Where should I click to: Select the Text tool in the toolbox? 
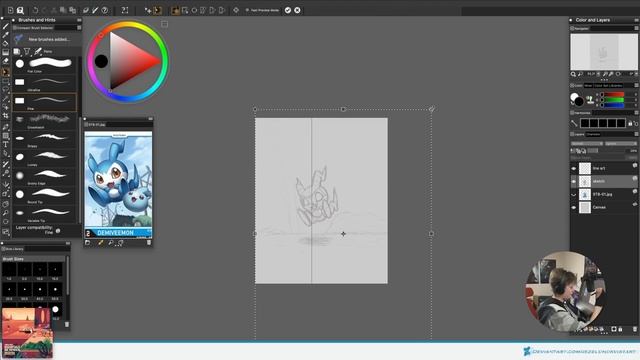(5, 144)
